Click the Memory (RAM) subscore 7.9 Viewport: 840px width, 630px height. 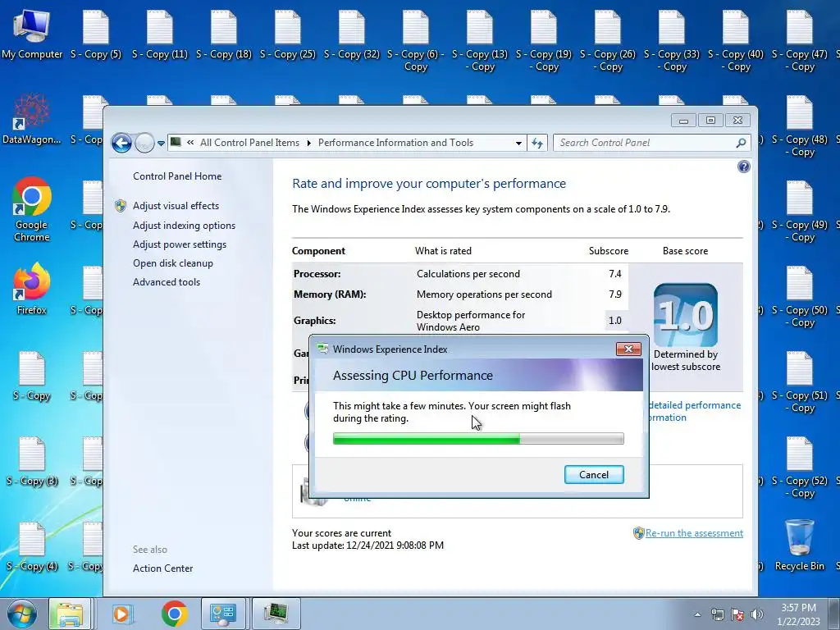[x=615, y=294]
